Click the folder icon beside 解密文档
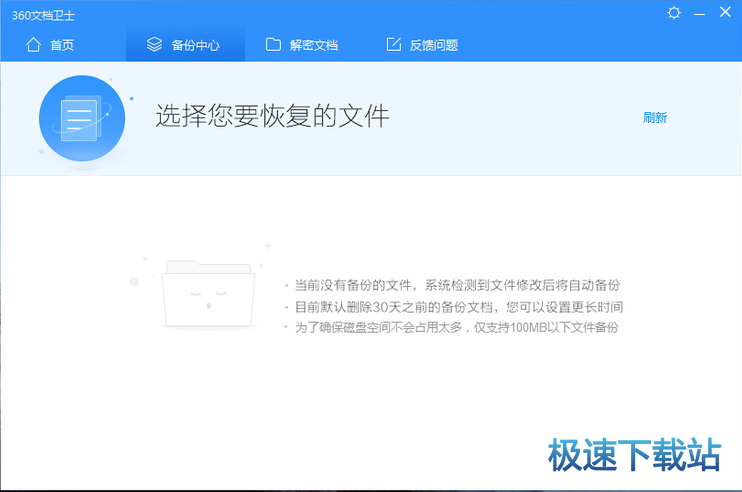Screen dimensions: 742x492 click(273, 45)
